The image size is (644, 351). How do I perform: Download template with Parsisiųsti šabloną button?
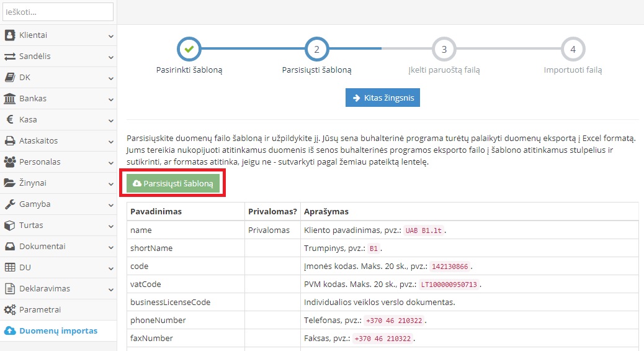(x=173, y=184)
